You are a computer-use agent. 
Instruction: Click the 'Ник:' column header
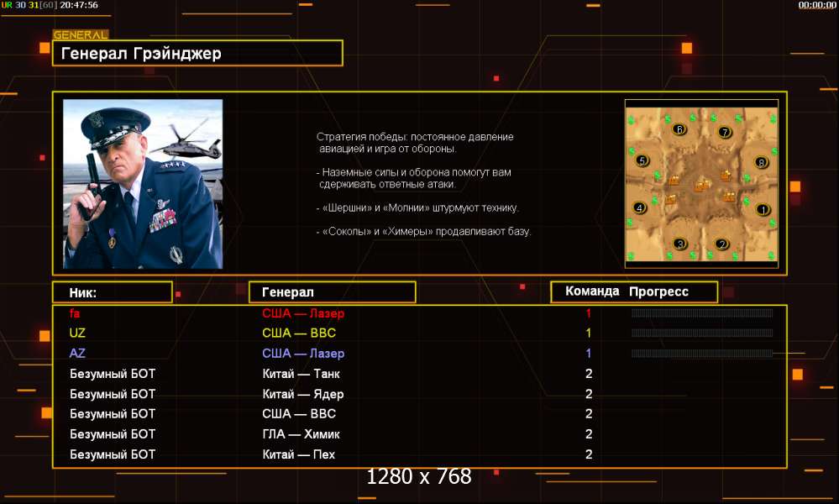point(113,292)
